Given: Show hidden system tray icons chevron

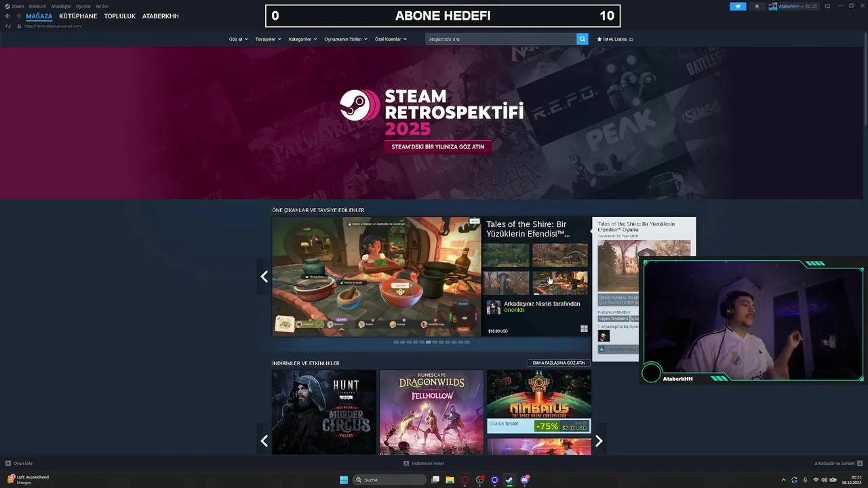Looking at the screenshot, I should click(784, 480).
